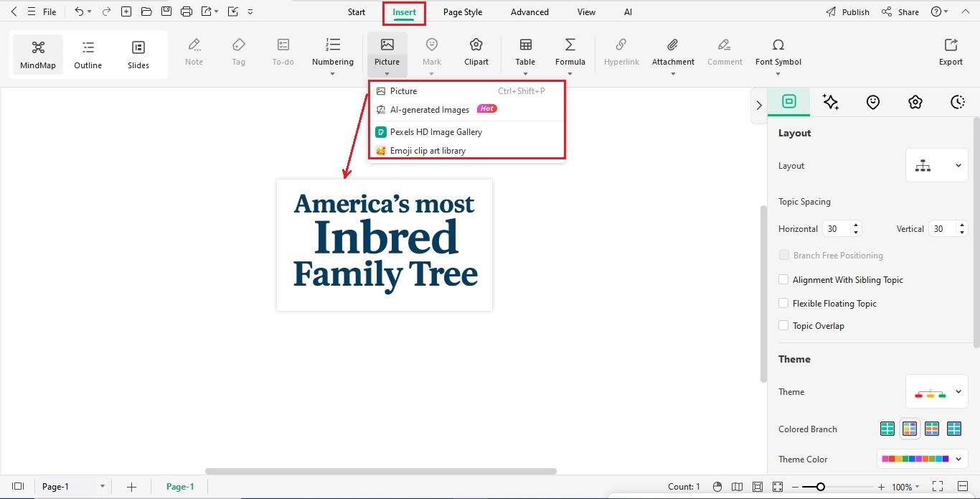The height and width of the screenshot is (499, 980).
Task: Choose Pexels HD Image Gallery entry
Action: point(466,132)
